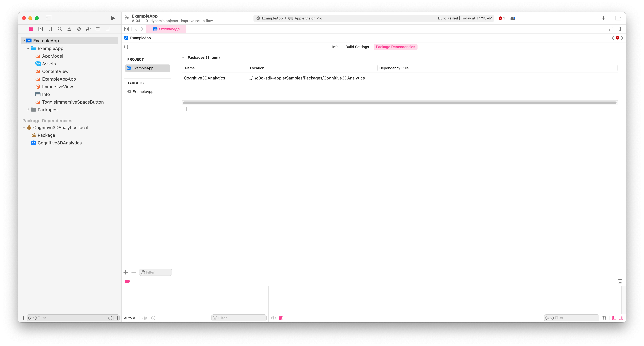Open ImmersiveView file
Screen dimensions: 644x346
[x=57, y=87]
